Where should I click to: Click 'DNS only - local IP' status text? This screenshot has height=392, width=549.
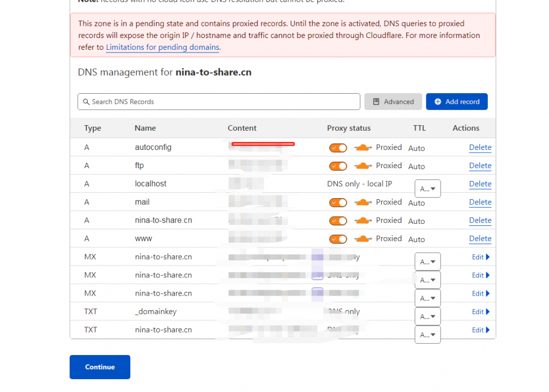(360, 184)
